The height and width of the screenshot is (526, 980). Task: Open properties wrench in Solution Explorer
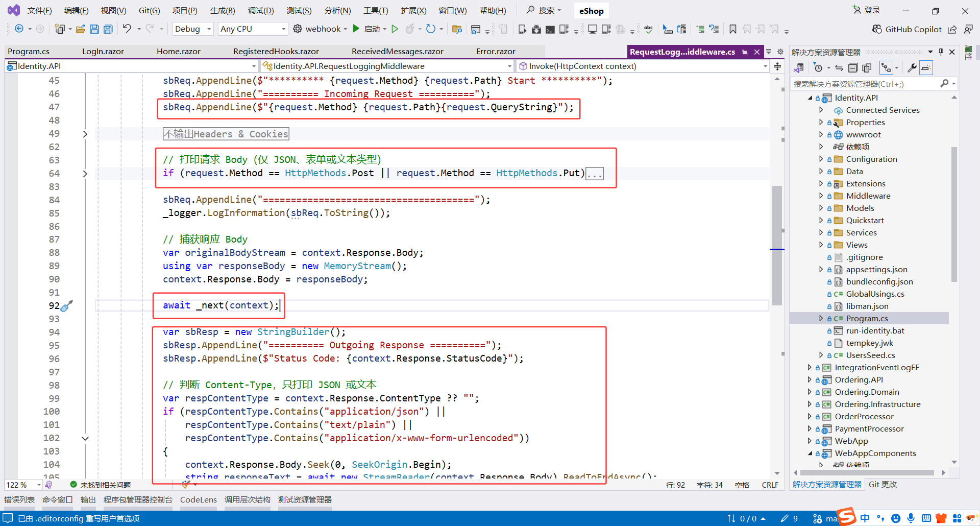[912, 68]
